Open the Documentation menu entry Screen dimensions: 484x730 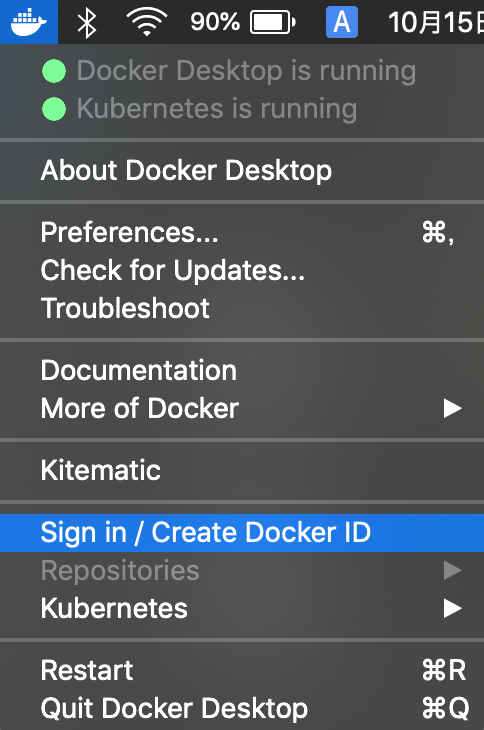(242, 371)
